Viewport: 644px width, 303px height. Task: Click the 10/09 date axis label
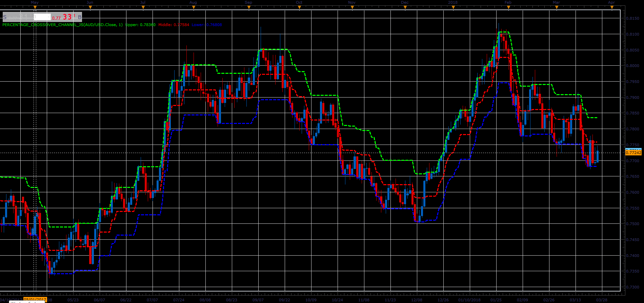(311, 300)
